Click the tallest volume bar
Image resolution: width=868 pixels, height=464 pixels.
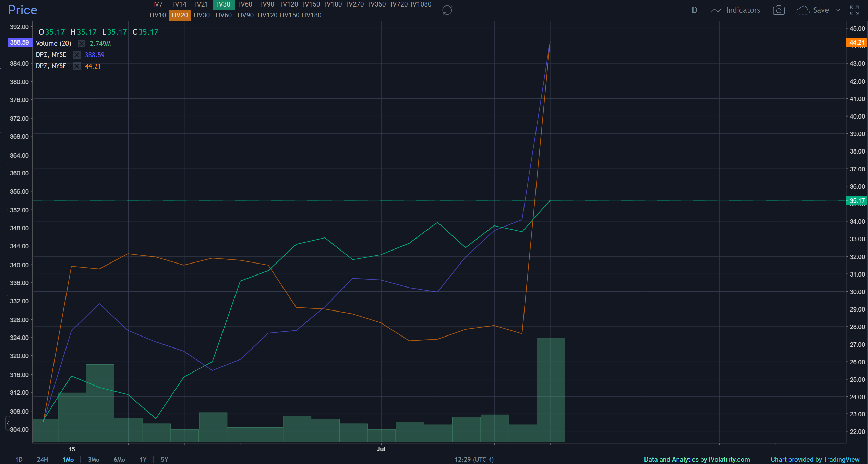pos(551,390)
